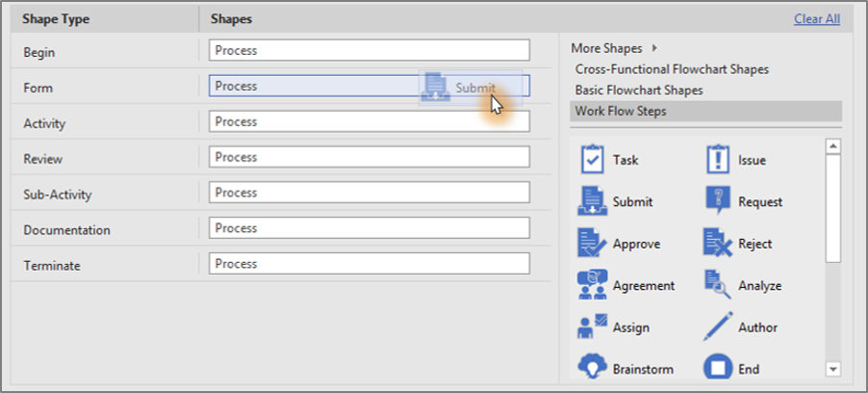
Task: Click the Issue shape icon
Action: click(718, 160)
